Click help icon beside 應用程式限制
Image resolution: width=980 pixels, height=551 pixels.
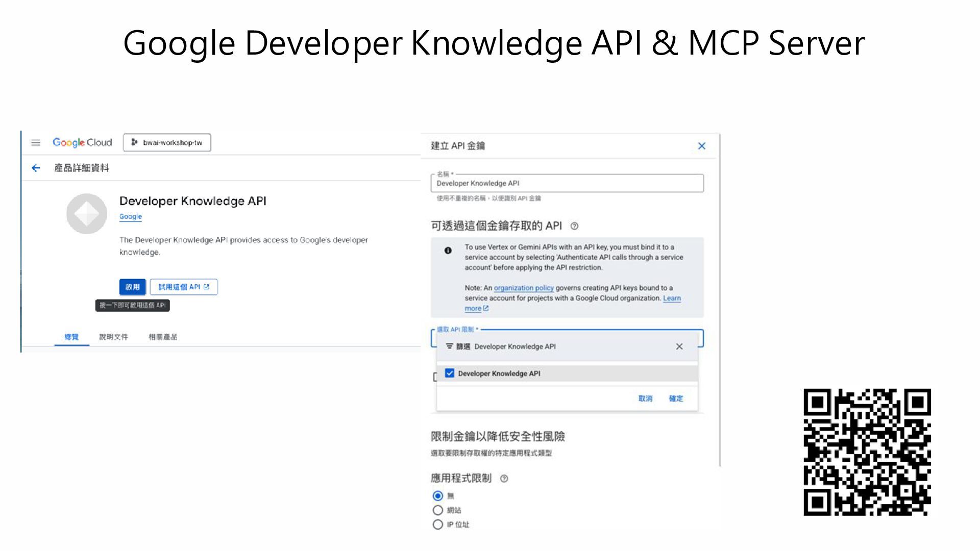pos(504,479)
